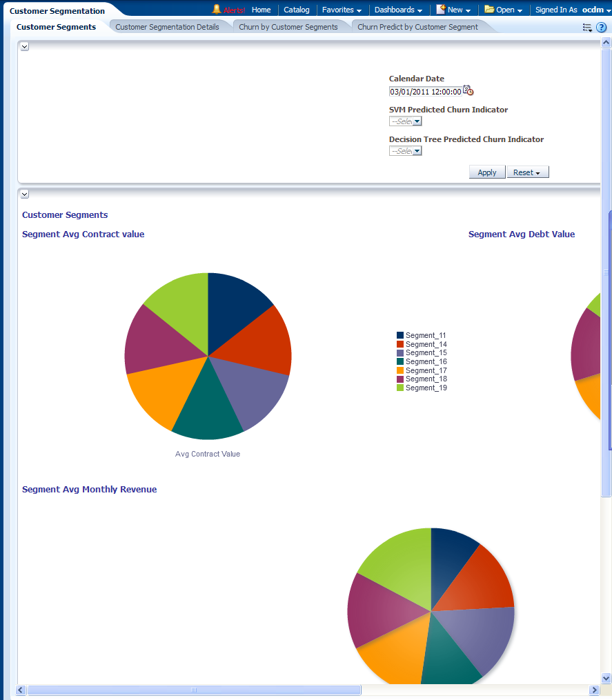Switch to Customer Segmentation Details tab
The height and width of the screenshot is (700, 612).
click(167, 27)
